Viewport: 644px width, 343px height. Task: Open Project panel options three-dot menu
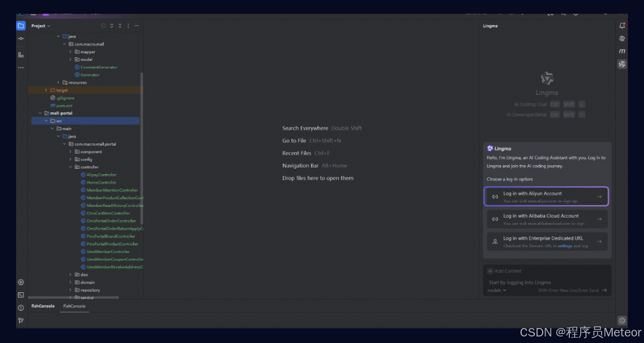pos(128,26)
